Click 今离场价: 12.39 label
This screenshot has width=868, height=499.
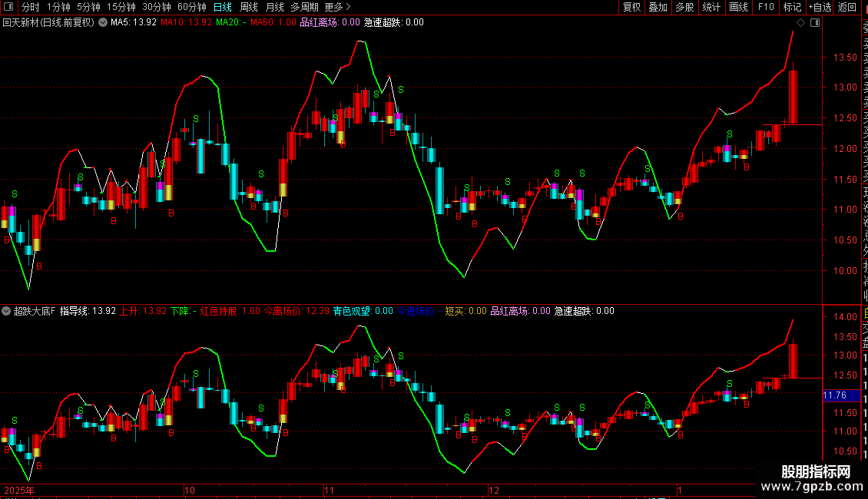[297, 311]
